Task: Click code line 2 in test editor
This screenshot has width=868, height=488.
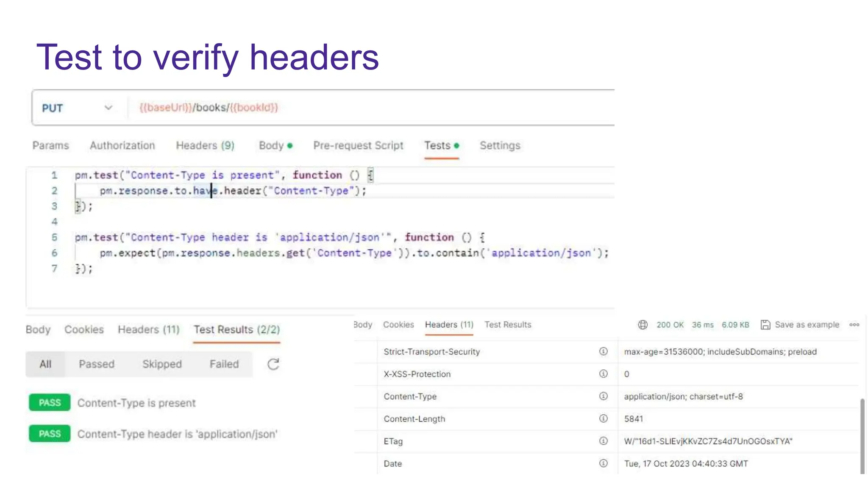Action: click(x=233, y=191)
